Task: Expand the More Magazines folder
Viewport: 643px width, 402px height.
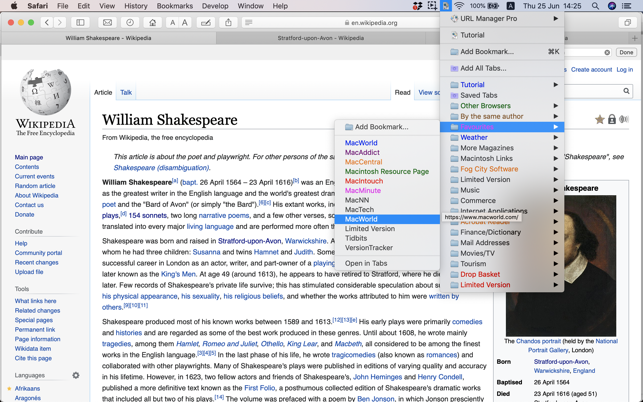Action: click(502, 148)
